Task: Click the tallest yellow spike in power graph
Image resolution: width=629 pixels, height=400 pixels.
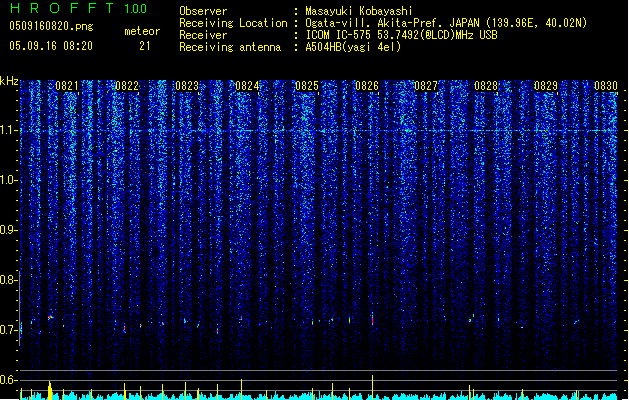Action: point(373,387)
